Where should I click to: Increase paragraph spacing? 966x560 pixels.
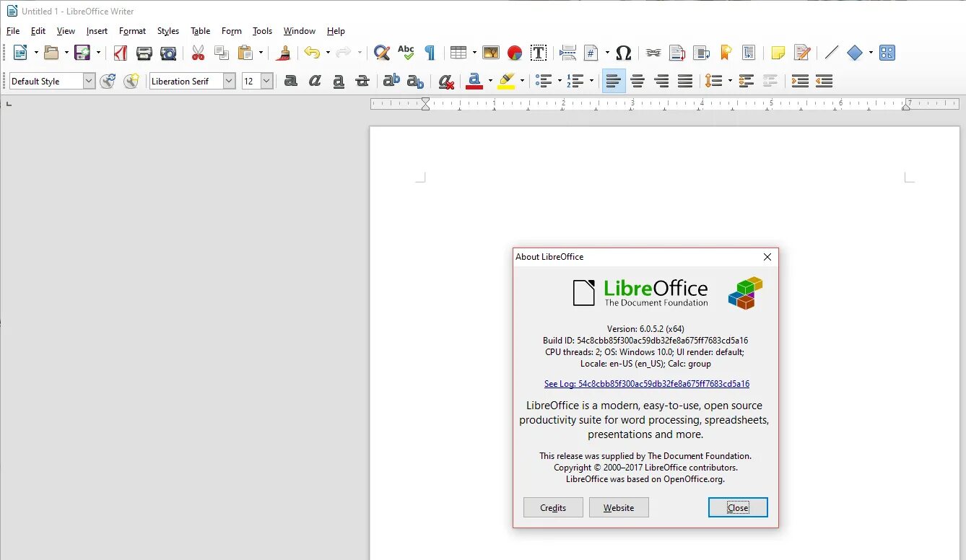747,82
